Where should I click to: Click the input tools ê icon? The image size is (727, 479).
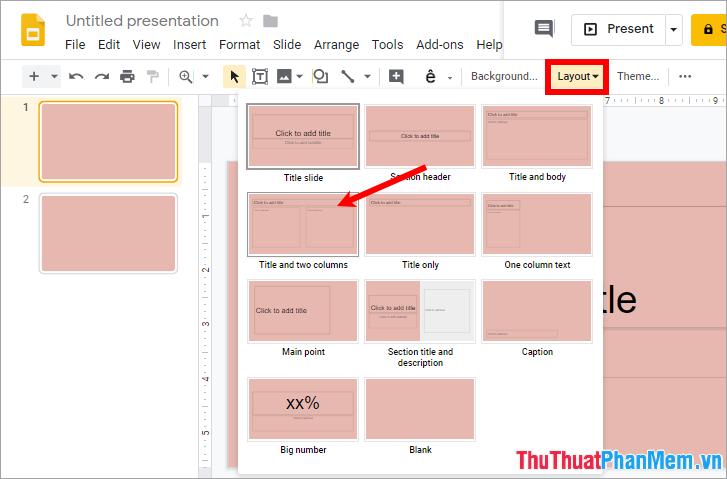coord(430,77)
